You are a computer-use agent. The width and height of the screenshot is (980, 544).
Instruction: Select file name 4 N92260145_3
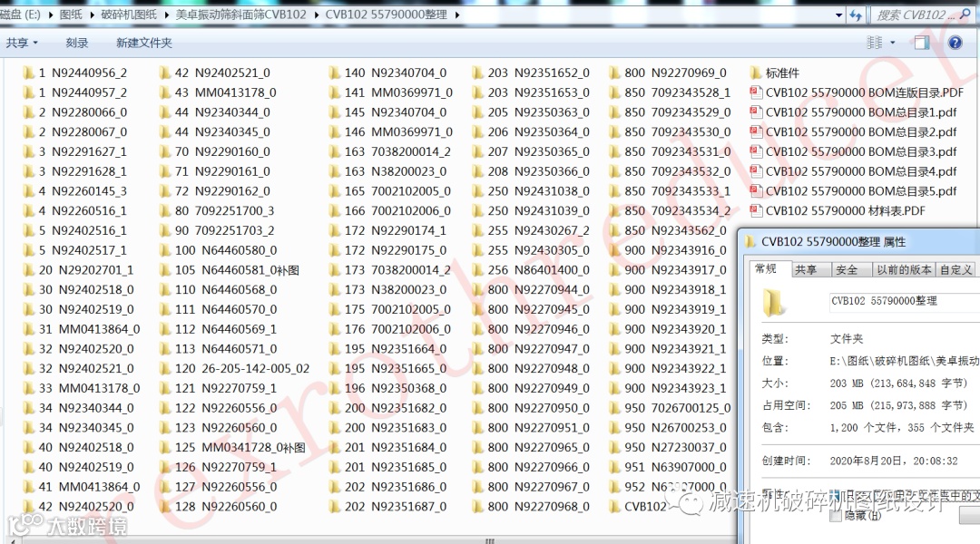[83, 190]
